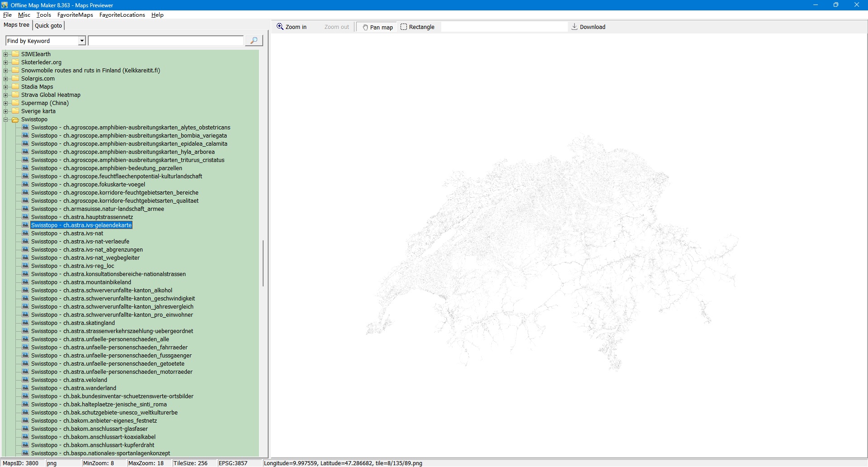Click the Zoom out toolbar button
The image size is (868, 467).
point(336,27)
